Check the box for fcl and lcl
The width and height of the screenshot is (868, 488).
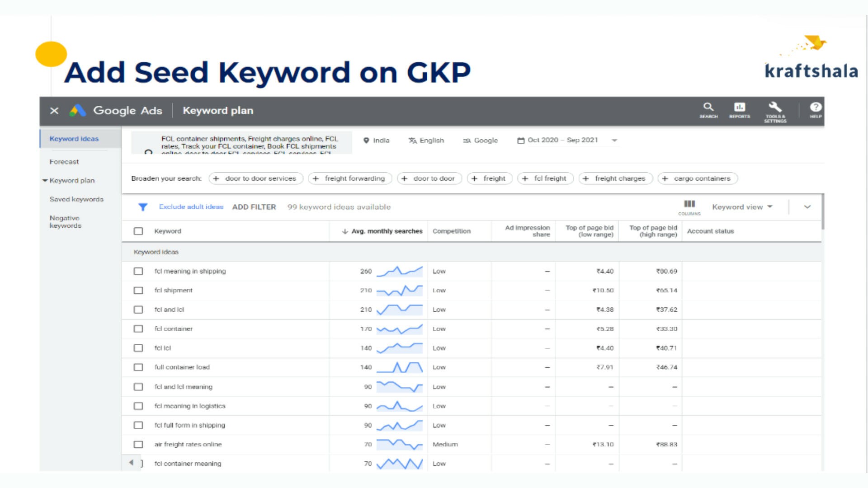[138, 310]
